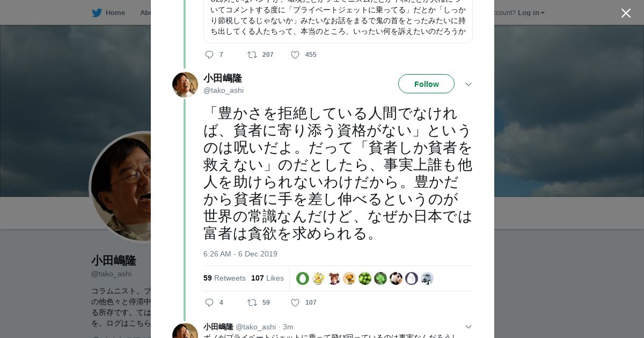Open the Log in dropdown
The image size is (644, 338).
click(531, 12)
